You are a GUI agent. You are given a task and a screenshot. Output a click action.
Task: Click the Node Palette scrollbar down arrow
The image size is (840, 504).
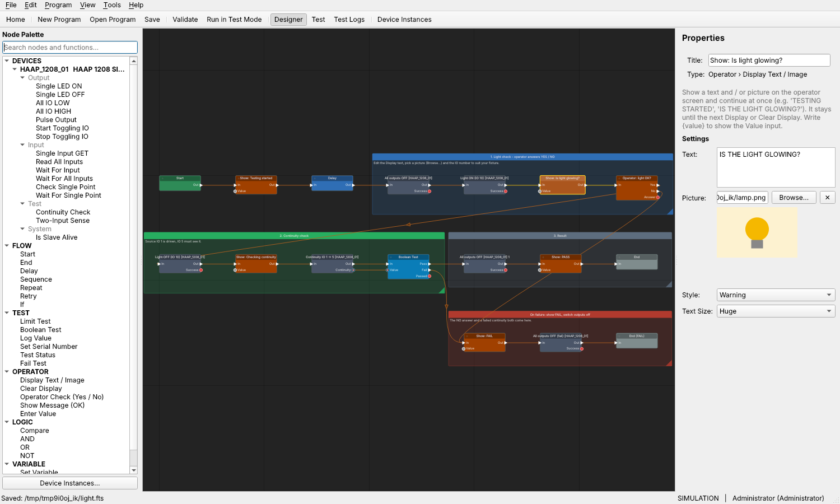133,470
